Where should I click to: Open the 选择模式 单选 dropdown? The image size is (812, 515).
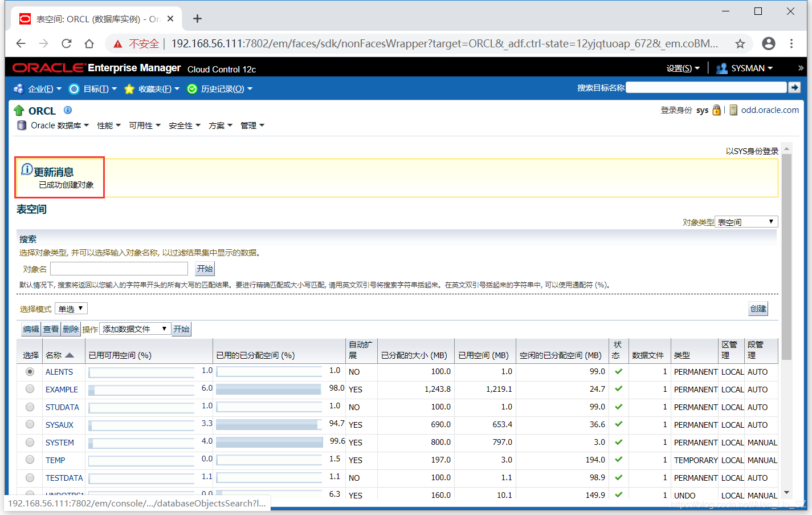tap(71, 309)
